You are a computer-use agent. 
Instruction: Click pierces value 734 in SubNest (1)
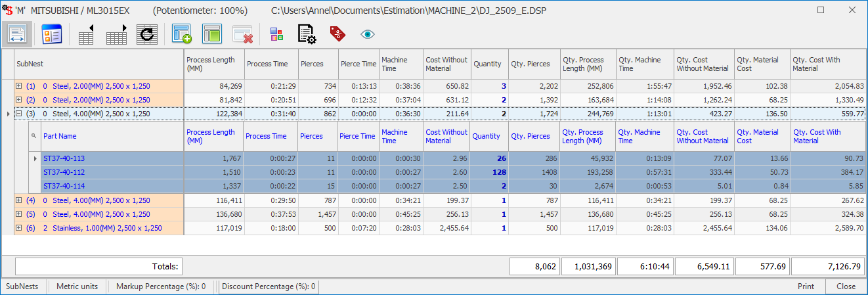329,86
